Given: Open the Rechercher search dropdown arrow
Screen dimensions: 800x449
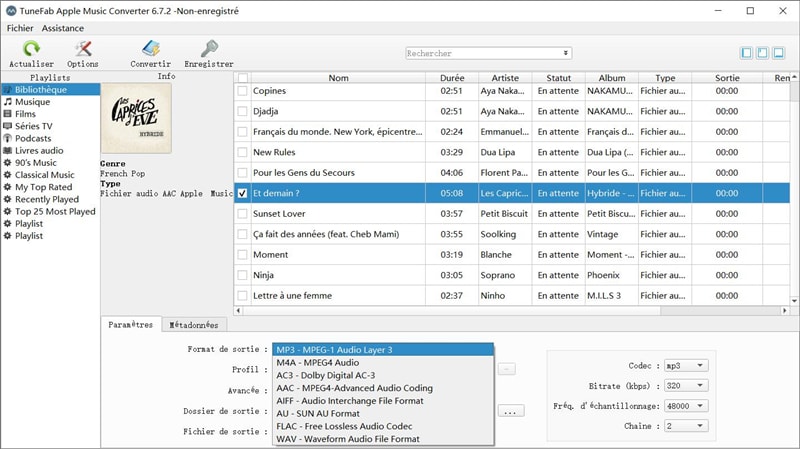Looking at the screenshot, I should tap(565, 53).
